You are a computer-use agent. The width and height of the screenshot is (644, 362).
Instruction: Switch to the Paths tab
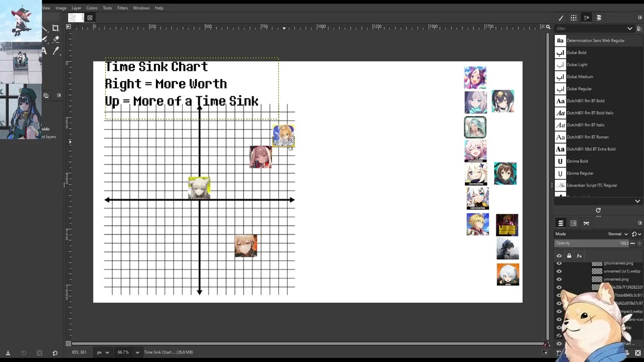tap(586, 223)
